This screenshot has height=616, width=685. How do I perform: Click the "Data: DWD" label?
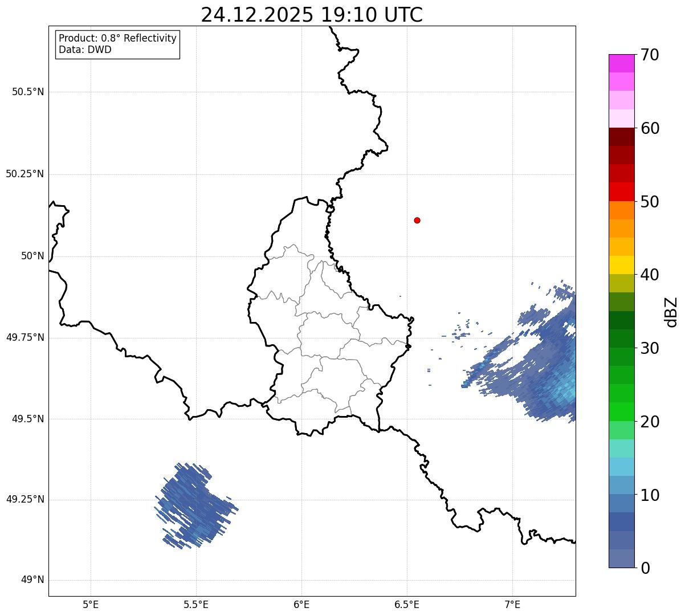point(85,50)
